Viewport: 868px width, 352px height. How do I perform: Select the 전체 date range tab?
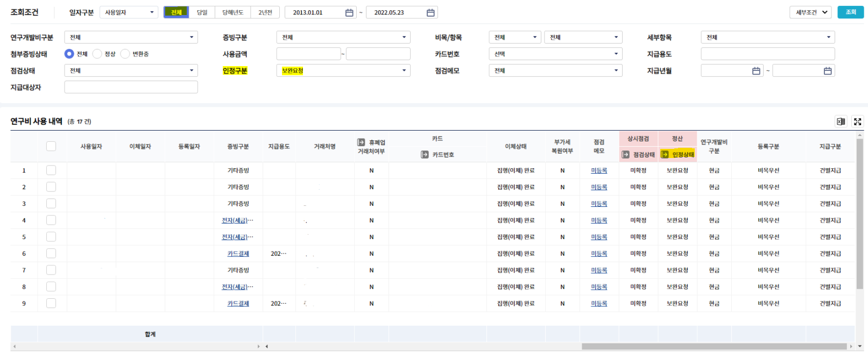176,12
